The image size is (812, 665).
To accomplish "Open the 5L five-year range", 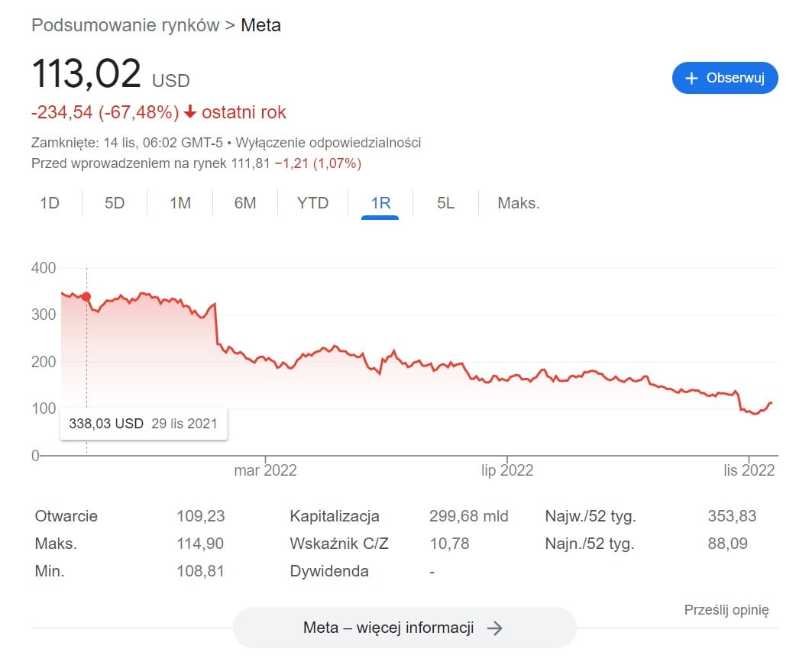I will [445, 203].
